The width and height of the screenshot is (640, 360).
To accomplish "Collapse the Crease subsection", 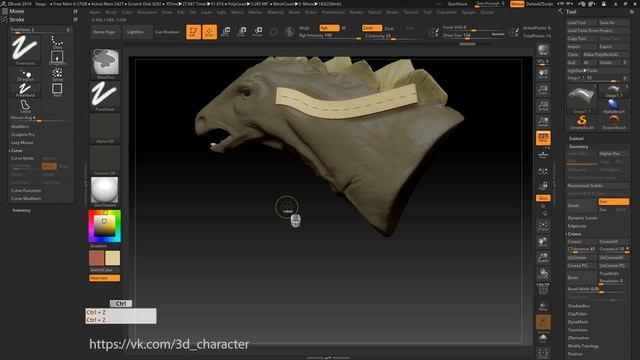I will tap(575, 234).
